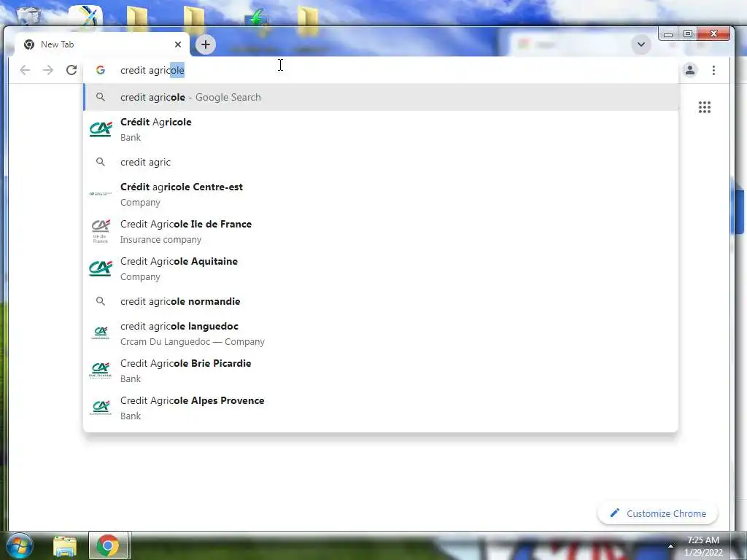Select Credit Agricole Brie Picardie suggestion
The width and height of the screenshot is (747, 560).
[x=381, y=371]
